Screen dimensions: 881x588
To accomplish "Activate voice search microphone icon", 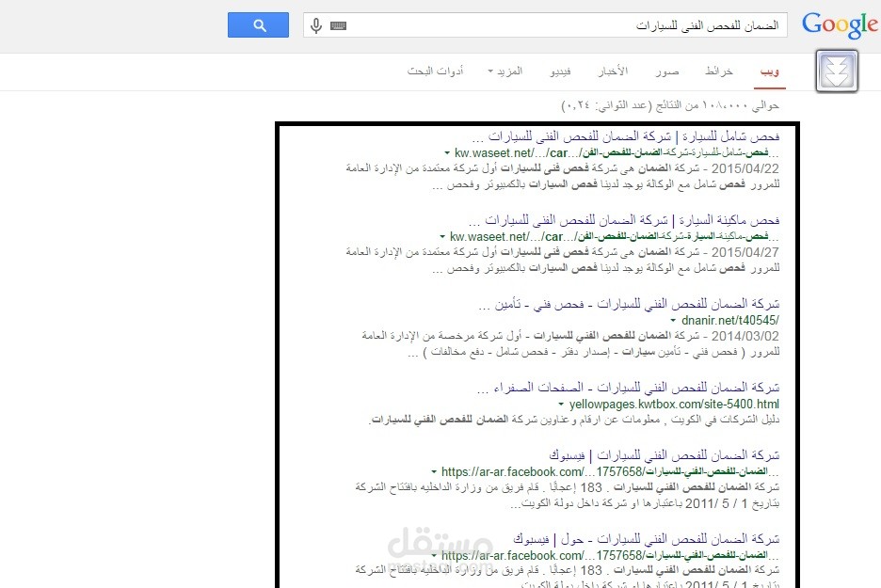I will pos(316,25).
